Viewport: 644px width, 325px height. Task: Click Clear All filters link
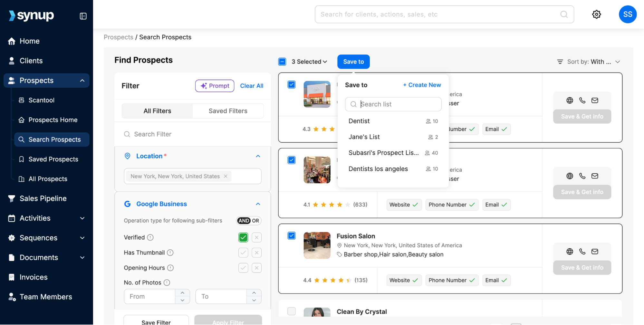(252, 86)
